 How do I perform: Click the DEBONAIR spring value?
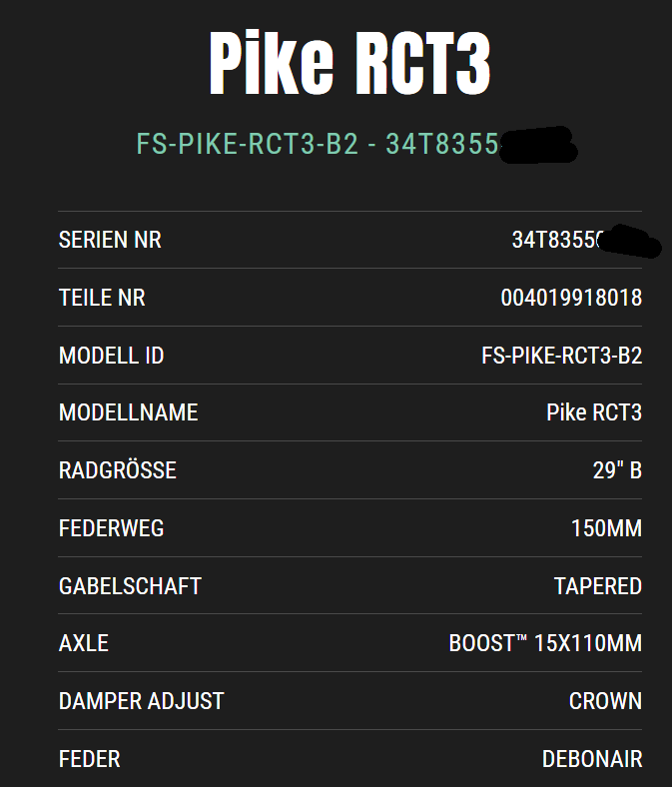pyautogui.click(x=592, y=759)
